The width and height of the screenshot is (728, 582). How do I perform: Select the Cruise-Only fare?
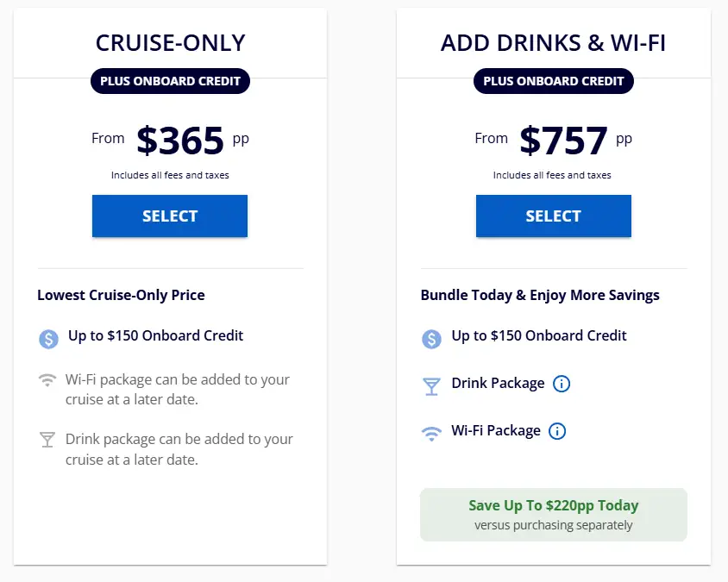coord(170,216)
